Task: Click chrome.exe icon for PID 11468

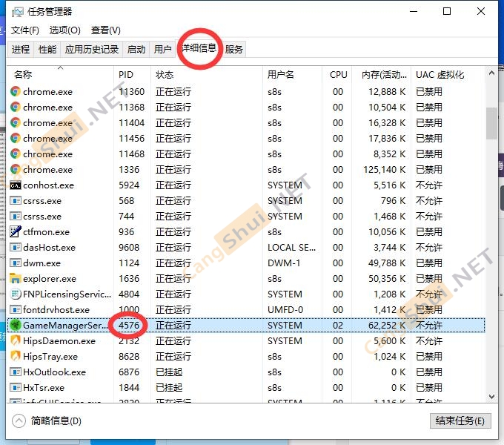Action: coord(16,154)
